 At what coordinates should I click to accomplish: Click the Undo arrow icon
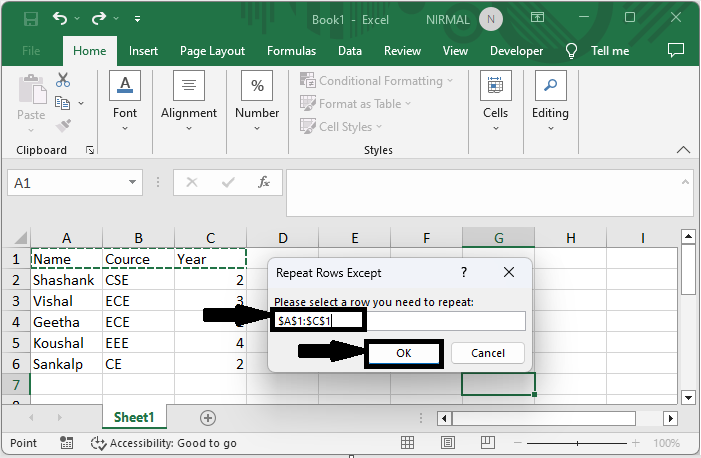[61, 19]
